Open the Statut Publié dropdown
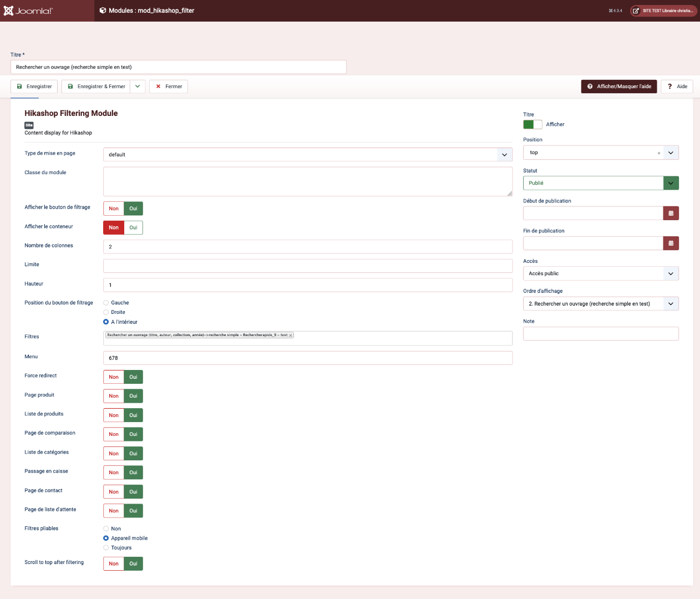700x599 pixels. (x=601, y=183)
